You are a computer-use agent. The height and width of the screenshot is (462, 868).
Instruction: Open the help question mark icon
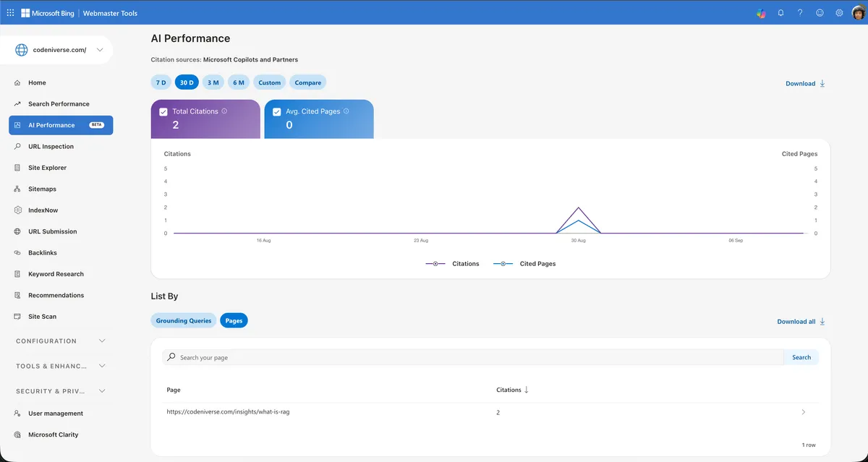point(800,13)
